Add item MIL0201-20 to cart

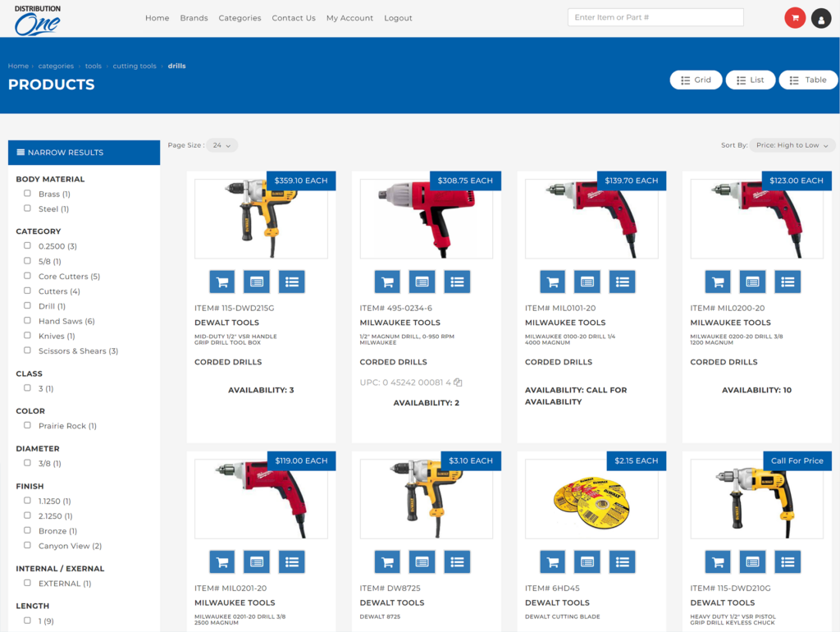click(221, 561)
